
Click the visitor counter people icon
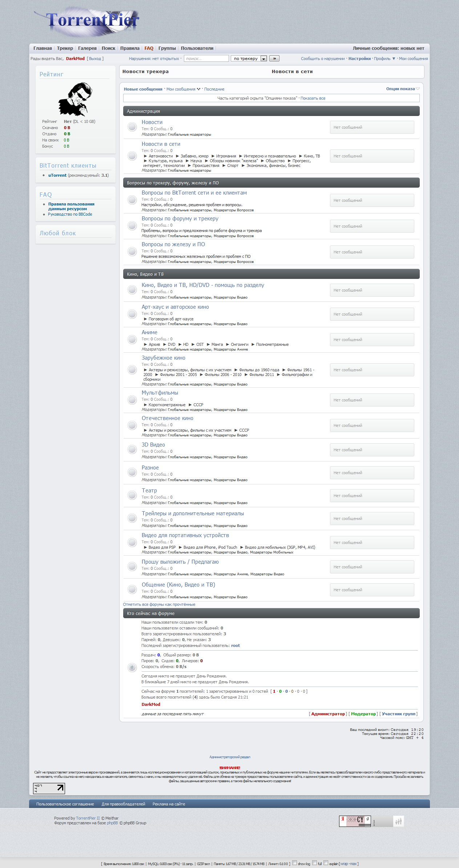click(x=399, y=821)
